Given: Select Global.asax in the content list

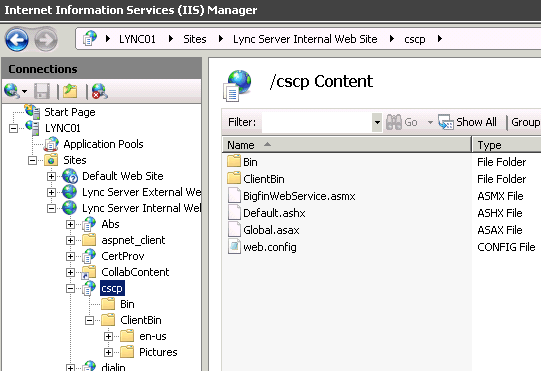Looking at the screenshot, I should tap(271, 230).
